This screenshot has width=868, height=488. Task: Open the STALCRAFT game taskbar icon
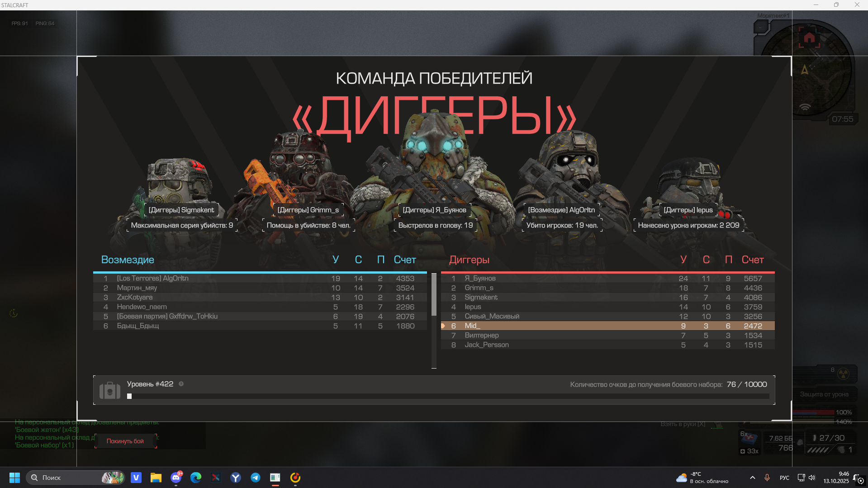click(x=275, y=478)
